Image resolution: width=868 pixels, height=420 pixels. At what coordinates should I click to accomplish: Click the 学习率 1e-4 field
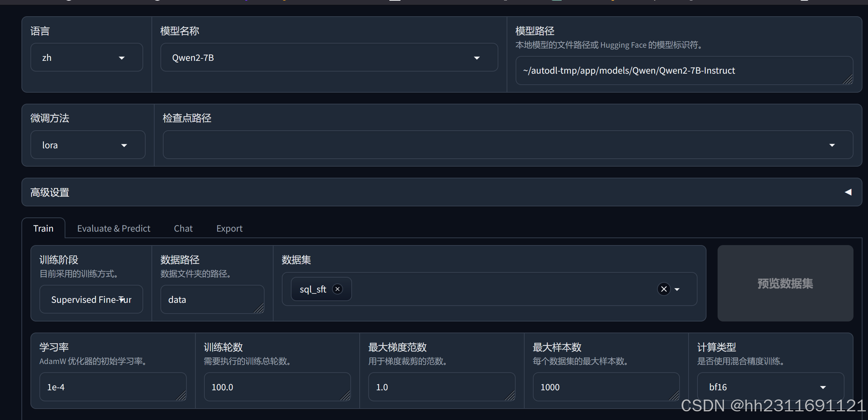pos(113,387)
